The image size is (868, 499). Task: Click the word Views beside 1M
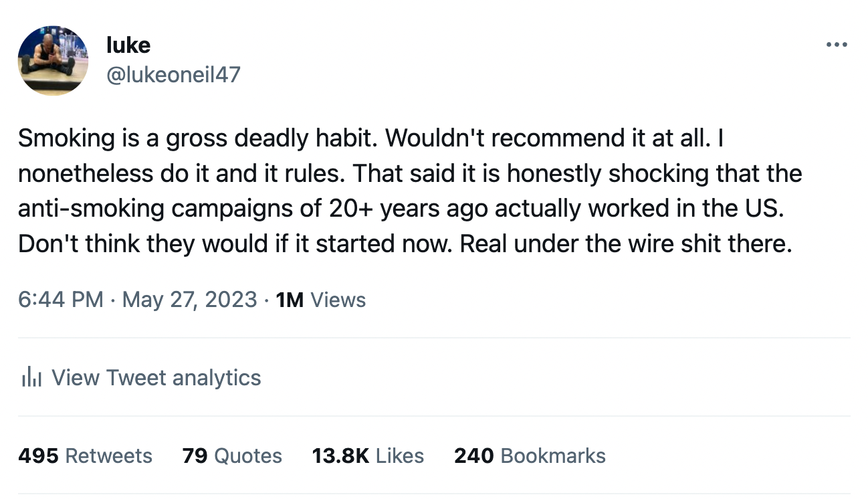coord(338,300)
